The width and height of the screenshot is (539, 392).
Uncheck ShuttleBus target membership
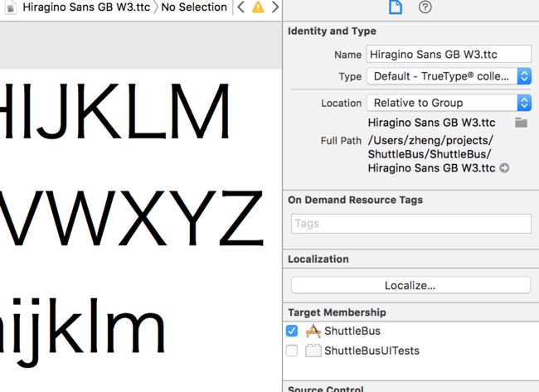point(292,331)
